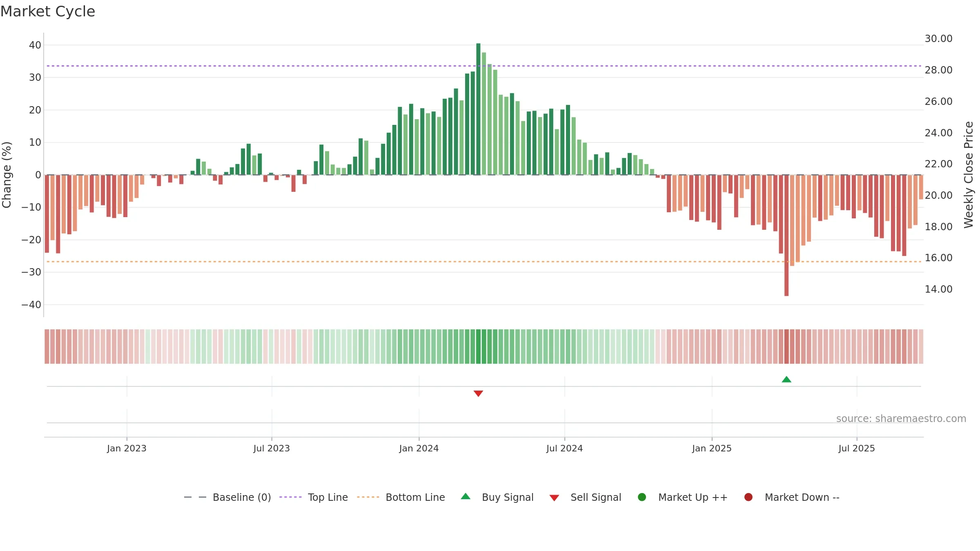Click the gray dashed Baseline sample
980x551 pixels.
point(195,497)
